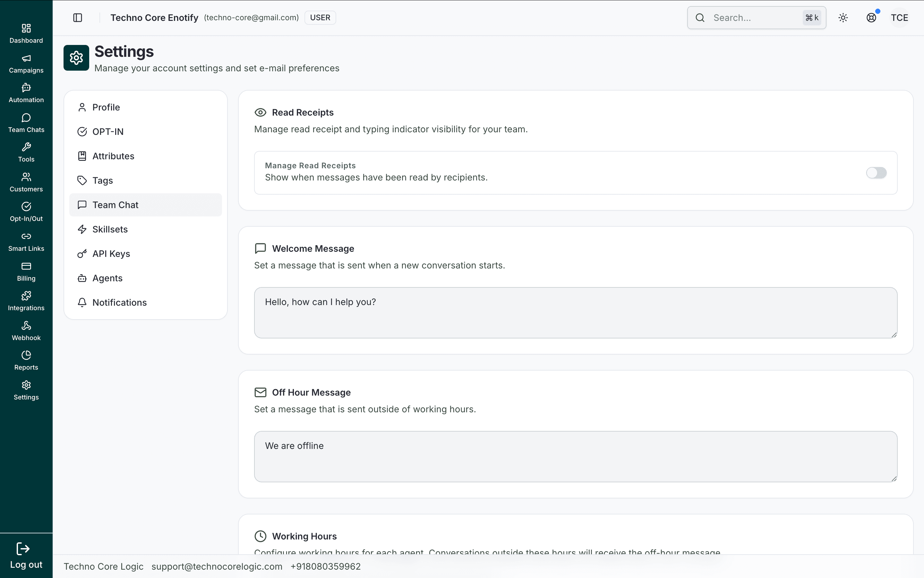Open TCE user avatar menu
Screen dimensions: 924x578
point(899,18)
